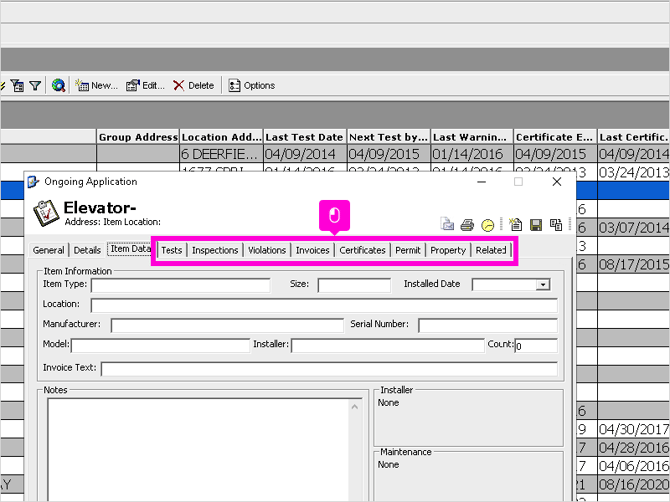Click the lightning icon in the toolbar
Screen dimensions: 670x502
coord(3,85)
